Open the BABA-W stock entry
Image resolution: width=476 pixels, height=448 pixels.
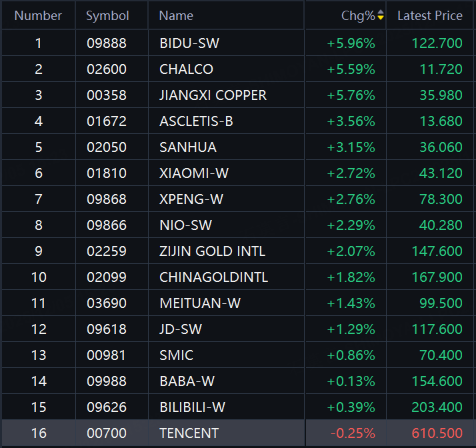[187, 381]
